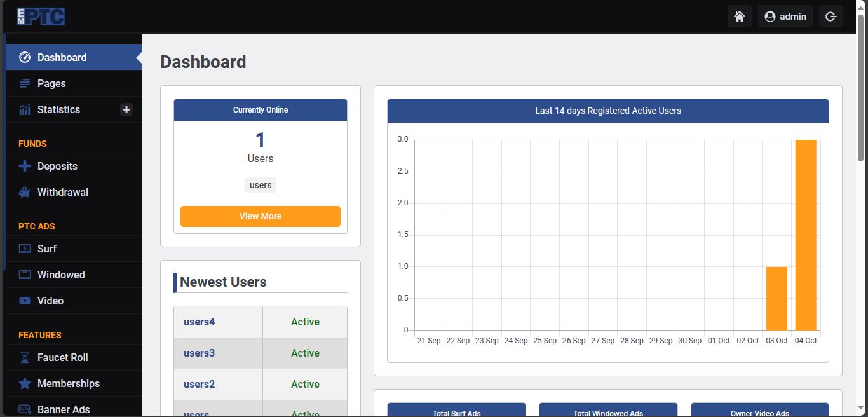
Task: Click the Withdrawal piggy bank icon
Action: pos(25,192)
